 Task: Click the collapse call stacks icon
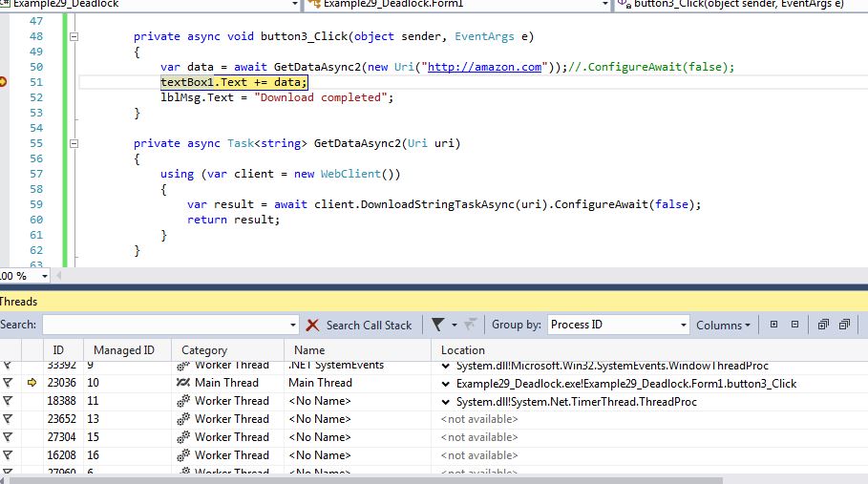[844, 325]
